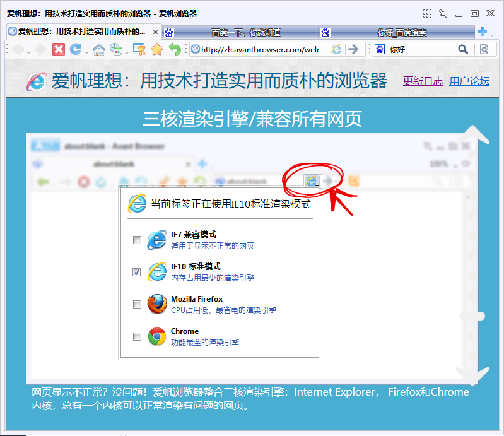Refresh the page with the blue arrow
Screen dimensions: 504x436
(76, 49)
